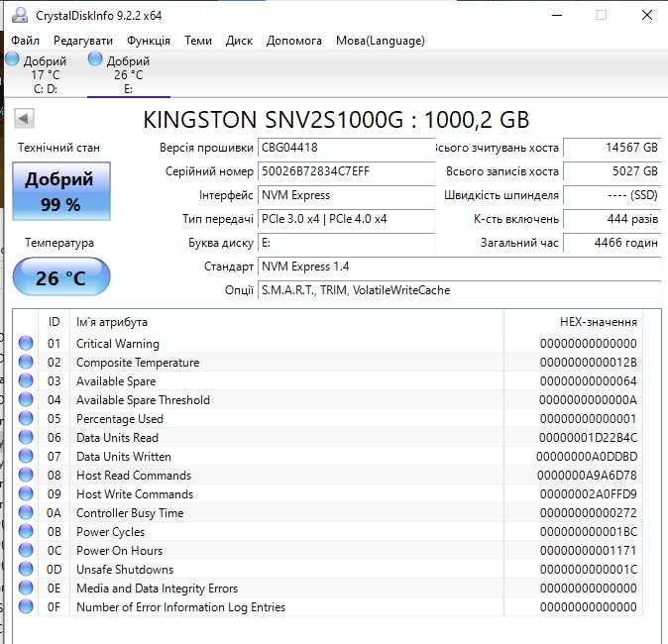The height and width of the screenshot is (644, 668).
Task: Click the options field S.M.A.R.T., TRIM
Action: point(460,290)
